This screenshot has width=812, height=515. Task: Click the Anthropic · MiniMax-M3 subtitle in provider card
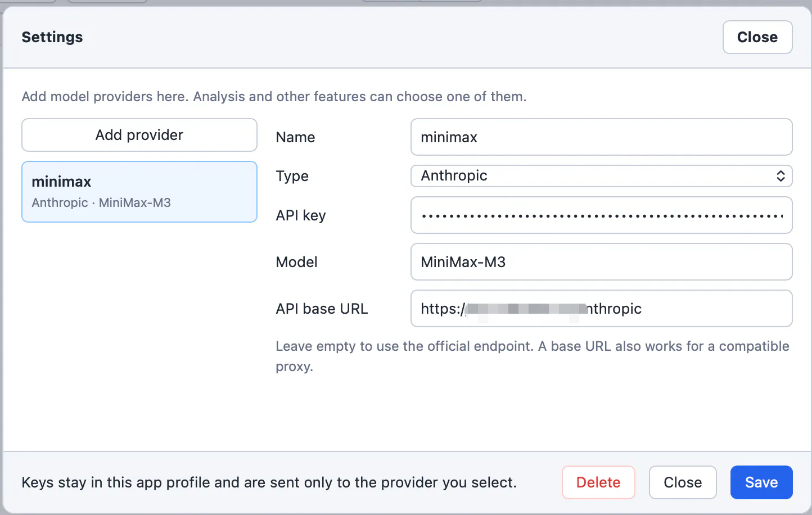tap(101, 202)
